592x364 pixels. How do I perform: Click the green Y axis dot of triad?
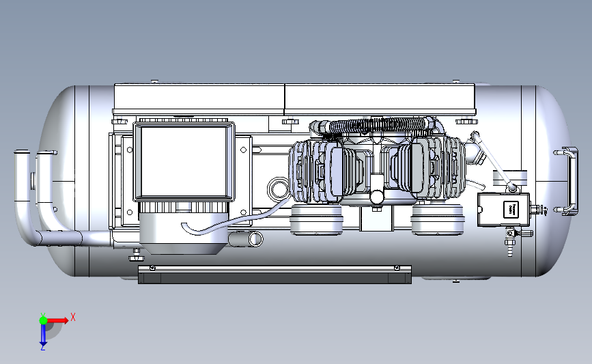point(43,320)
